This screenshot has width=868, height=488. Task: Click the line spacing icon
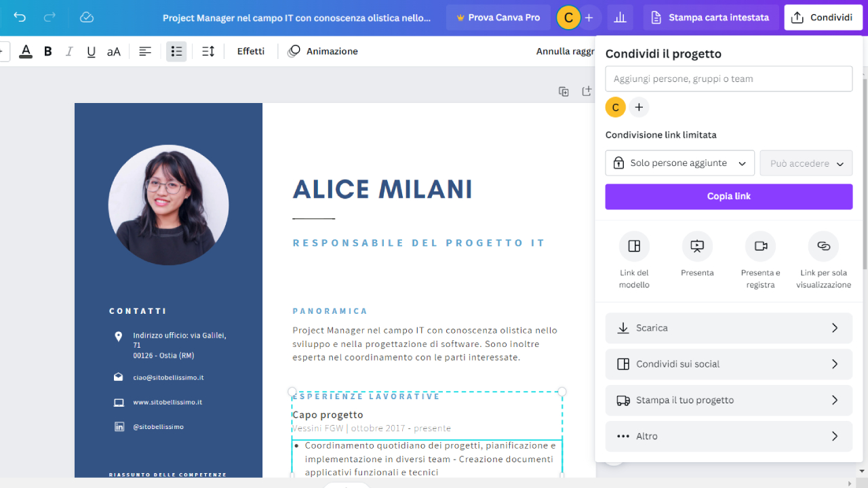[x=208, y=52]
